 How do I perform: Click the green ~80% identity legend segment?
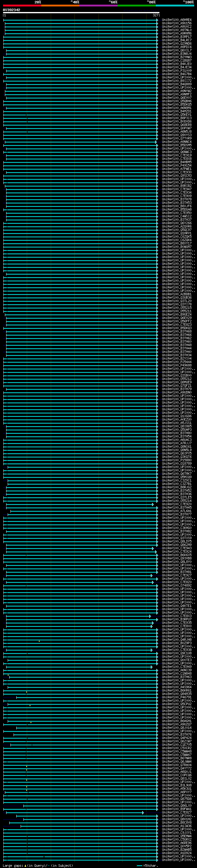click(137, 6)
